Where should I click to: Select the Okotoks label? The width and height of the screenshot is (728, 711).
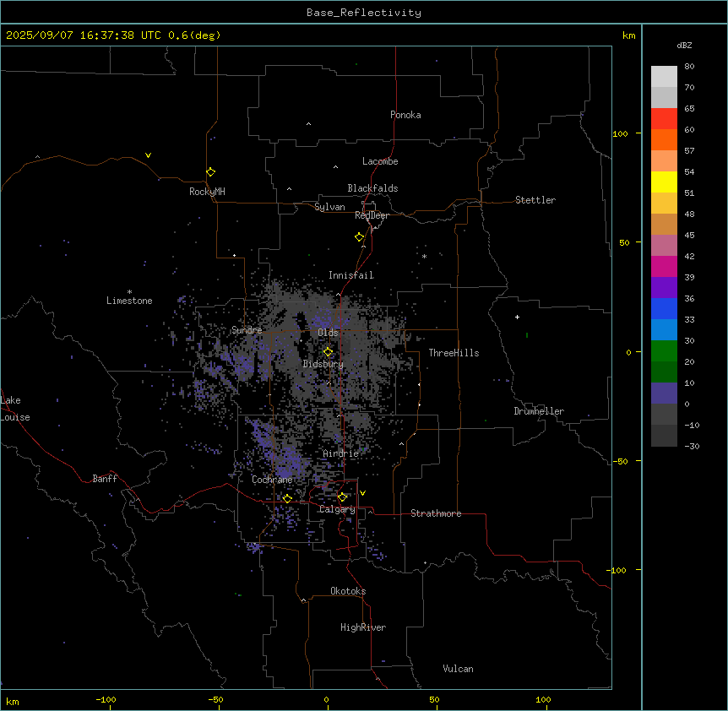[x=348, y=591]
